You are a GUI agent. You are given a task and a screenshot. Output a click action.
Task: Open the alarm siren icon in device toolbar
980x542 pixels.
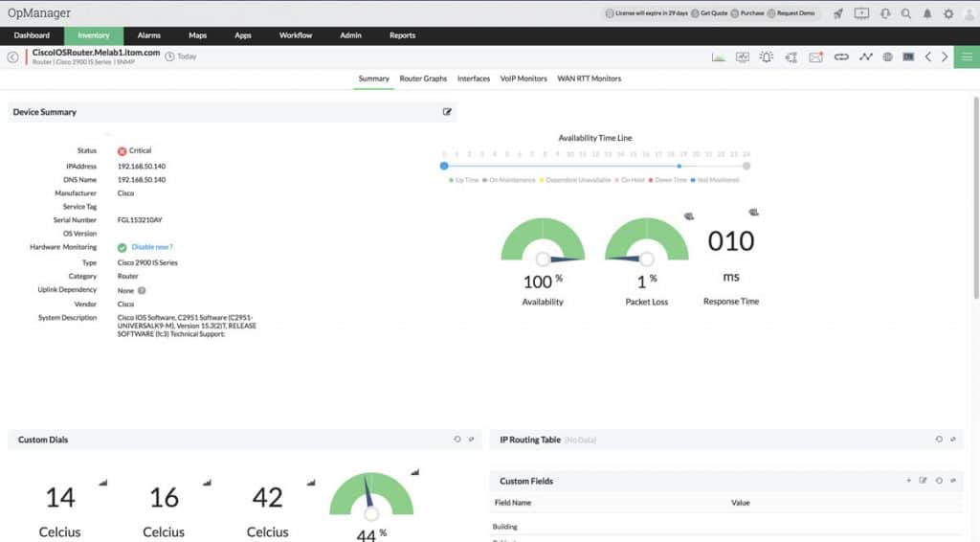click(767, 56)
